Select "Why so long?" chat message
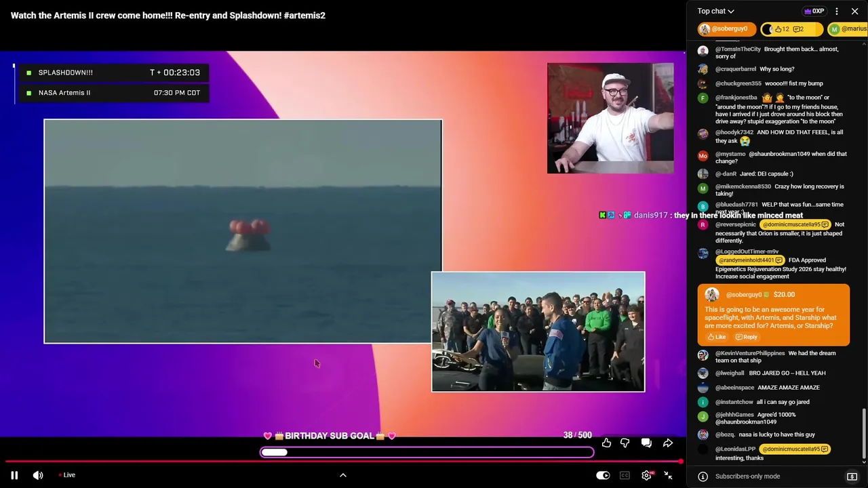This screenshot has width=868, height=488. [x=777, y=69]
